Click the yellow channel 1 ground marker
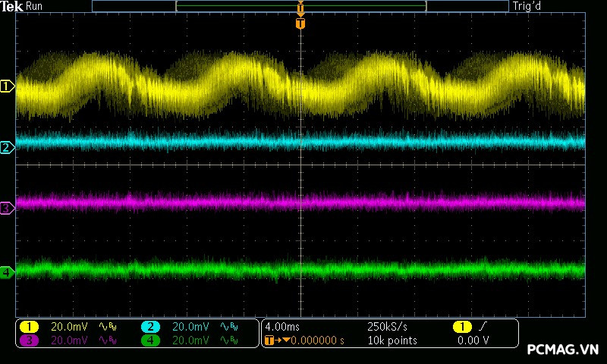This screenshot has height=364, width=607. point(7,87)
